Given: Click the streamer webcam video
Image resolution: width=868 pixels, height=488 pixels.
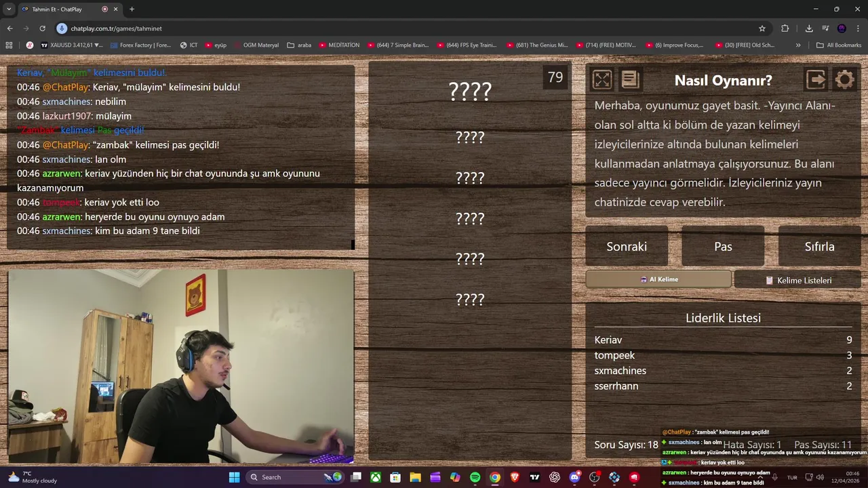Looking at the screenshot, I should point(181,366).
